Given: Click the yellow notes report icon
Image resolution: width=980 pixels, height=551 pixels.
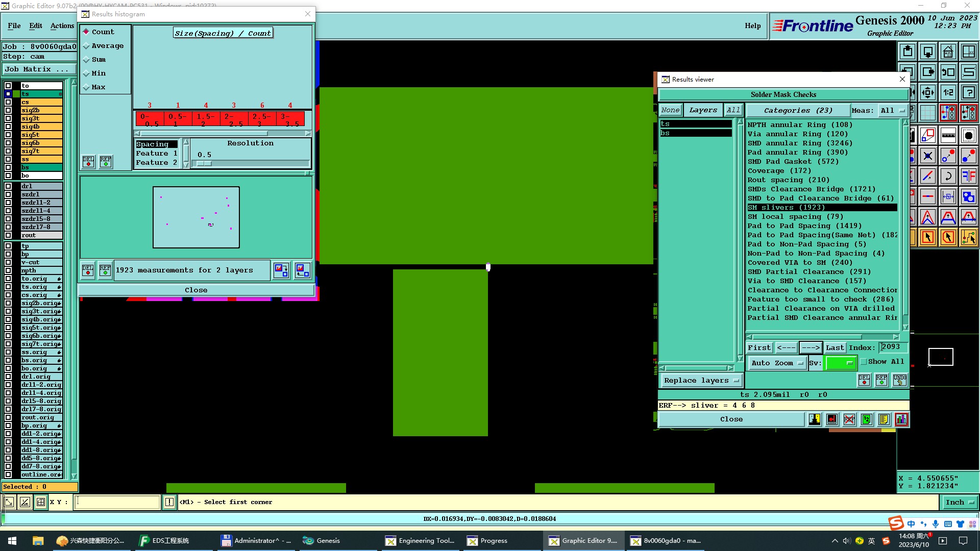Looking at the screenshot, I should point(884,419).
